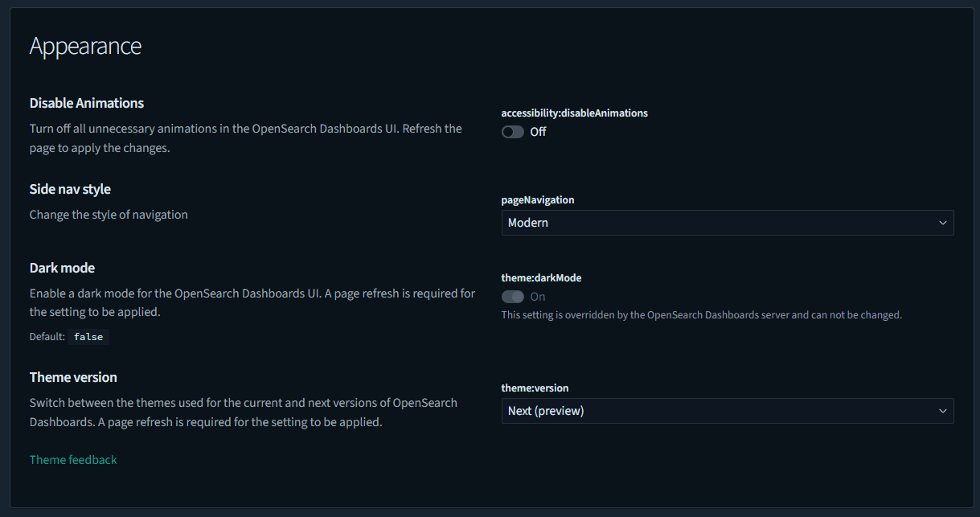Image resolution: width=980 pixels, height=517 pixels.
Task: Click the Theme version heading
Action: pyautogui.click(x=73, y=377)
